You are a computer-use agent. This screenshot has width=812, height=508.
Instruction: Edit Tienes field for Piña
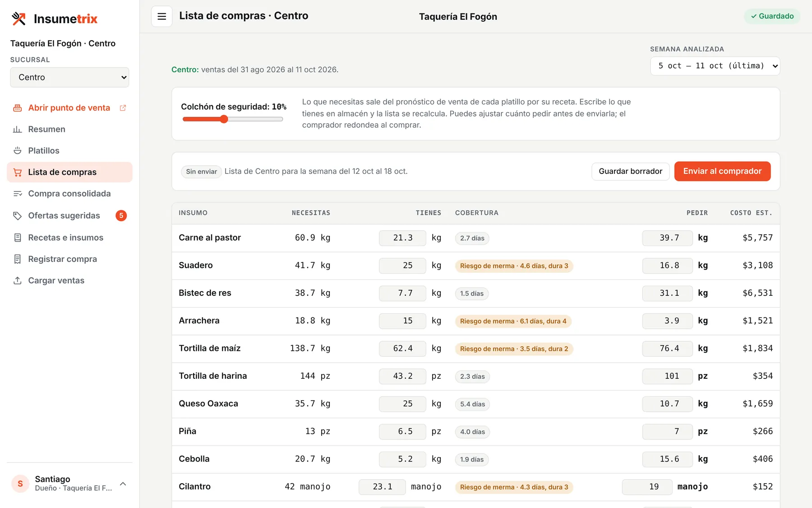coord(402,431)
